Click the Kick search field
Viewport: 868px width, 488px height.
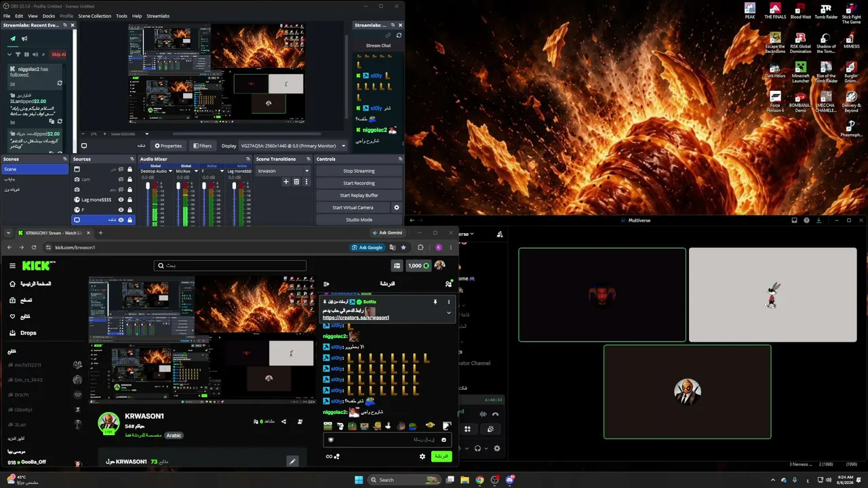click(230, 266)
